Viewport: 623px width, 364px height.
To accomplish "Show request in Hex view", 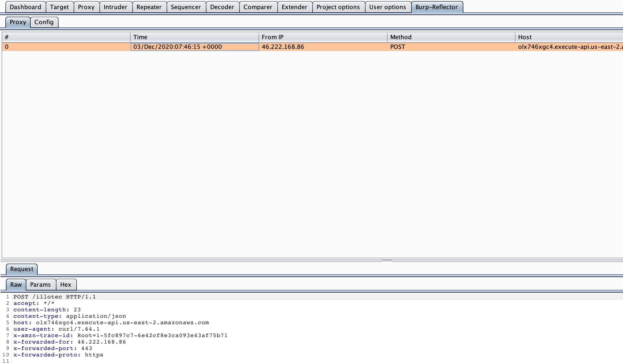I will pos(66,285).
